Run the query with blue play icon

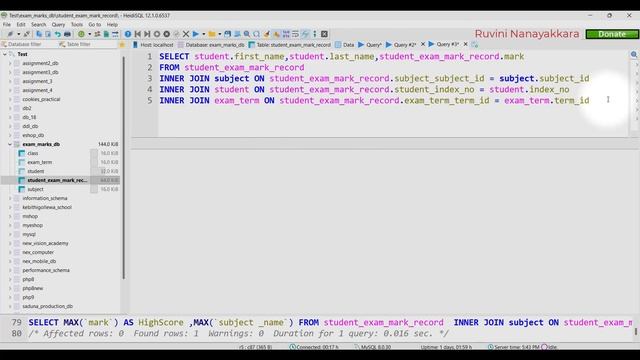[x=196, y=34]
